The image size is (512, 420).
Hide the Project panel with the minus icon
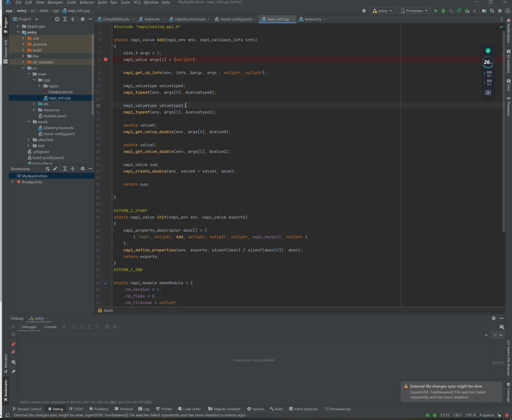coord(90,19)
